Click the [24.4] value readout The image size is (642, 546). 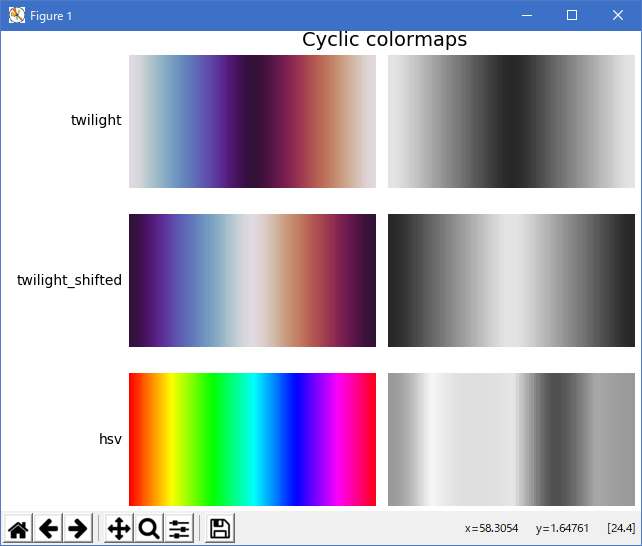coord(621,528)
